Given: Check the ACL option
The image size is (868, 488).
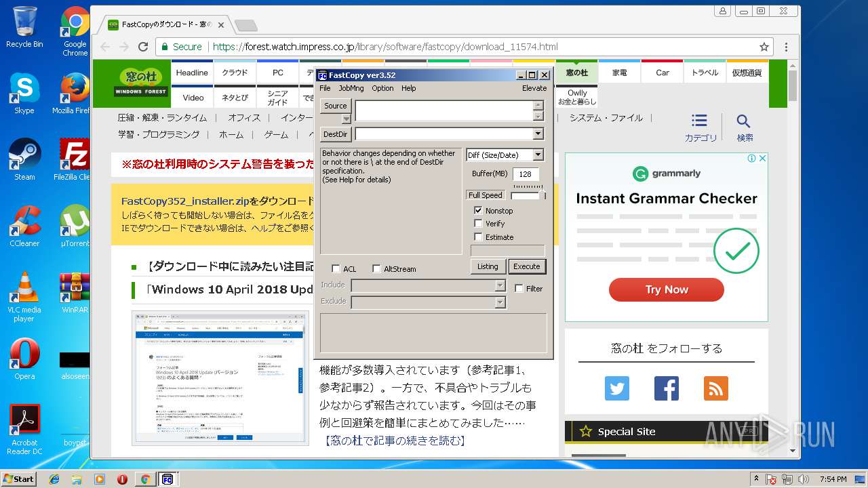Looking at the screenshot, I should pyautogui.click(x=336, y=269).
